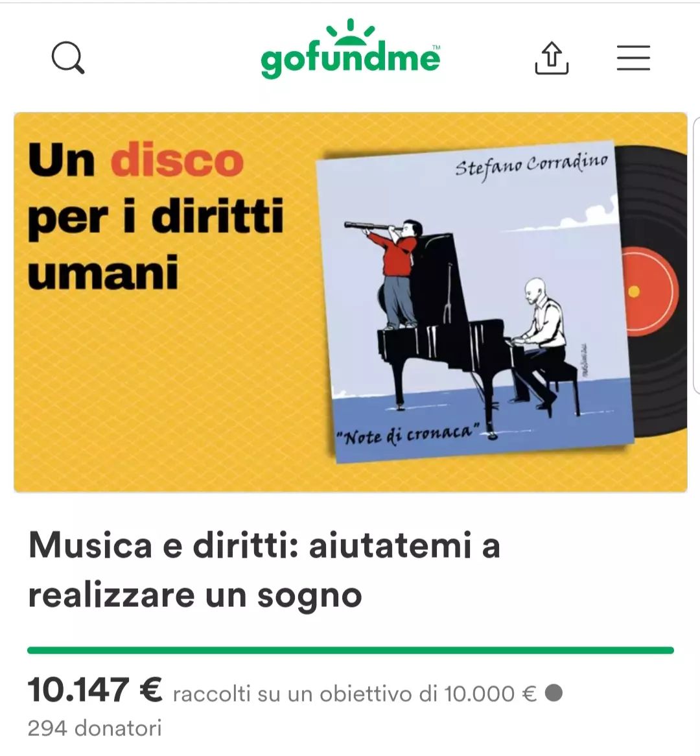Tap the share upload icon
This screenshot has height=756, width=700.
[x=552, y=58]
